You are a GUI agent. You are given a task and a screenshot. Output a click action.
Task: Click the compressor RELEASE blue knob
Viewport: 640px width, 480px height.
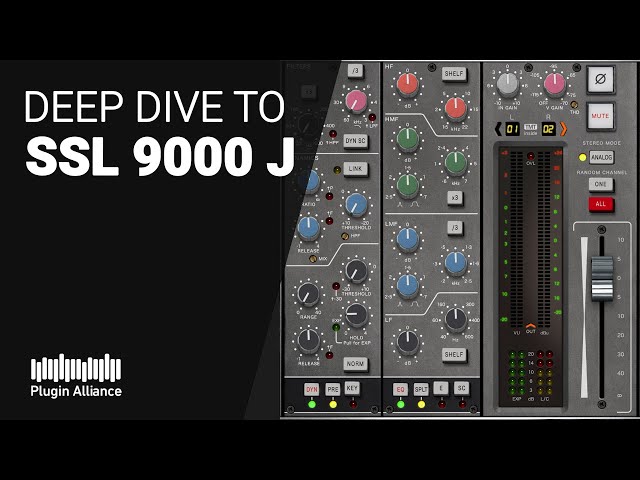coord(309,228)
